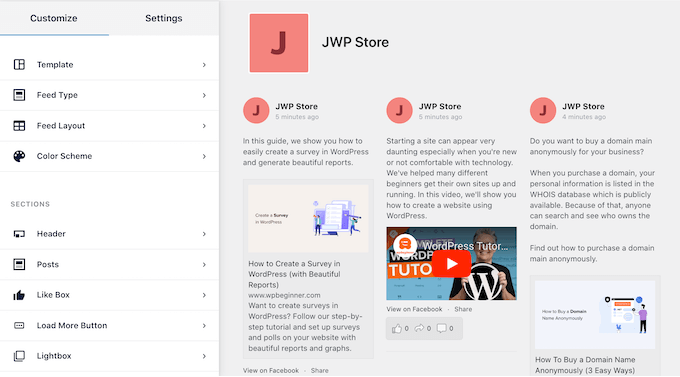The image size is (680, 377).
Task: Click the large JWP Store header avatar
Action: point(278,43)
